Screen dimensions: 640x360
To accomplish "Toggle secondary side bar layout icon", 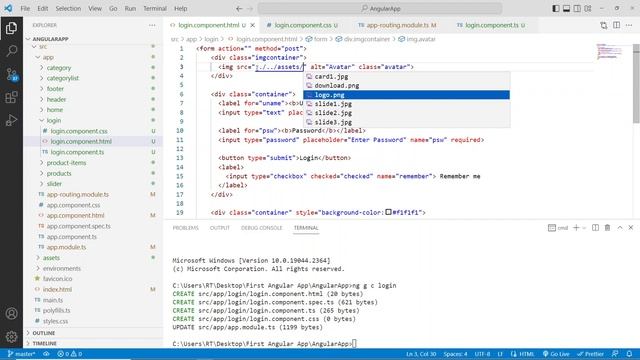I will click(577, 8).
